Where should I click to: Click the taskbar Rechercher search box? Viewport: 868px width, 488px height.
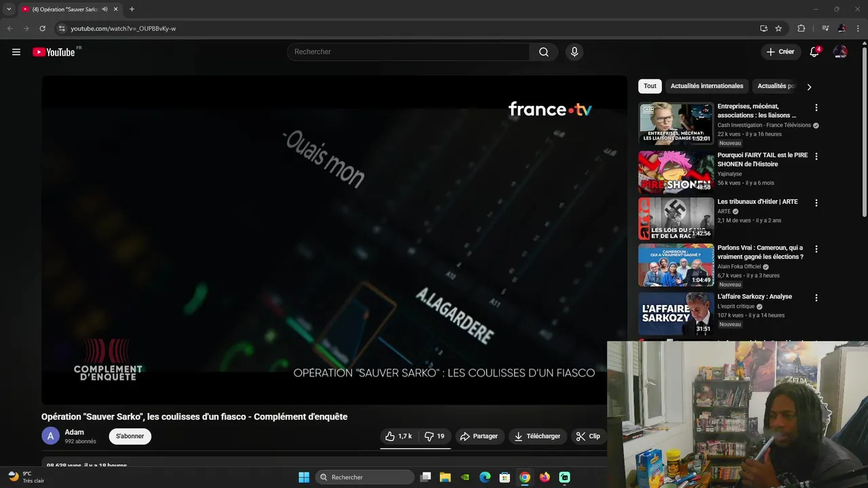click(x=366, y=477)
